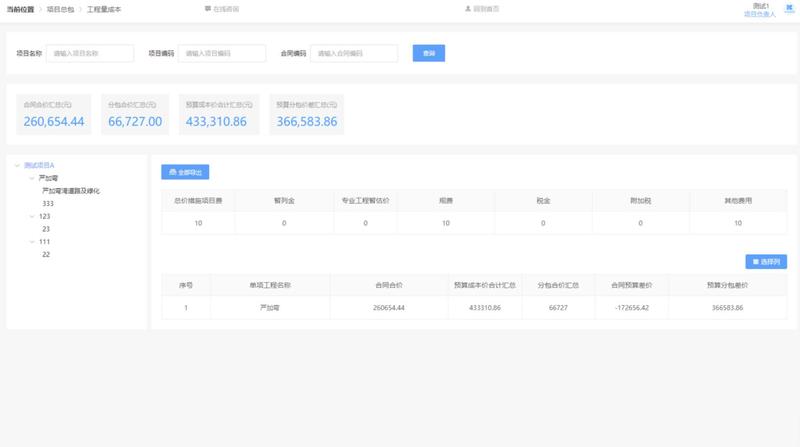Select the 严加弯 tree node

48,178
